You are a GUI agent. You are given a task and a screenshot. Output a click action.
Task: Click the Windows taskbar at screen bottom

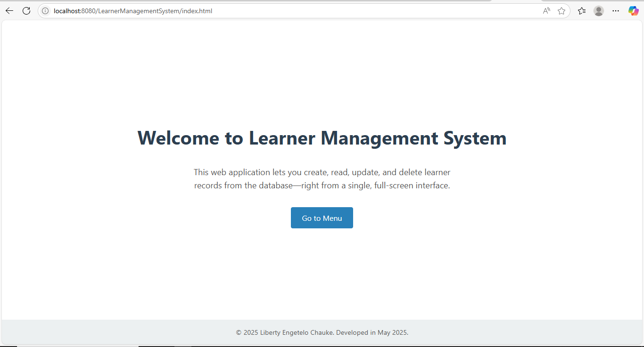coord(322,346)
